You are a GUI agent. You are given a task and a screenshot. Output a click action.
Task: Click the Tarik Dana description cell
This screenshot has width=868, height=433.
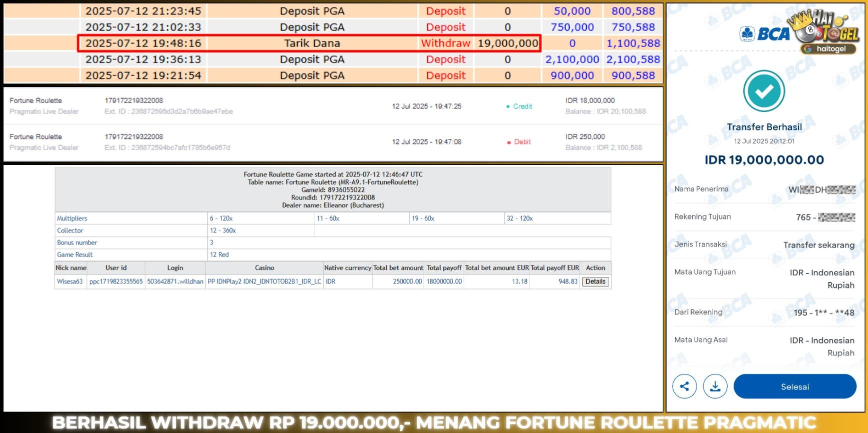point(312,43)
